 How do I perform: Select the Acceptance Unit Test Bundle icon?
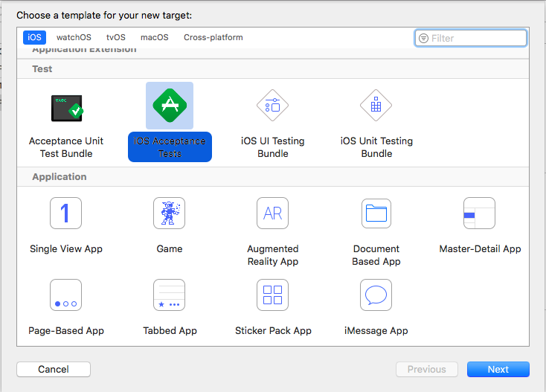(x=66, y=109)
